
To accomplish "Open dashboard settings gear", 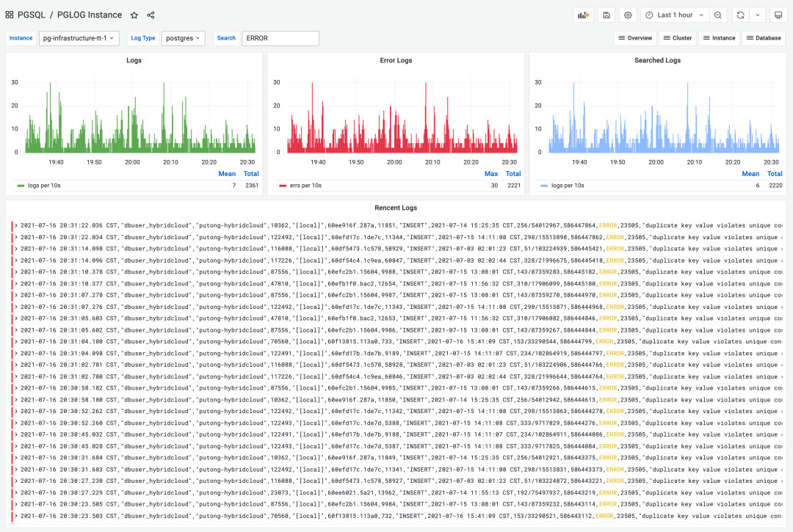I will (628, 15).
